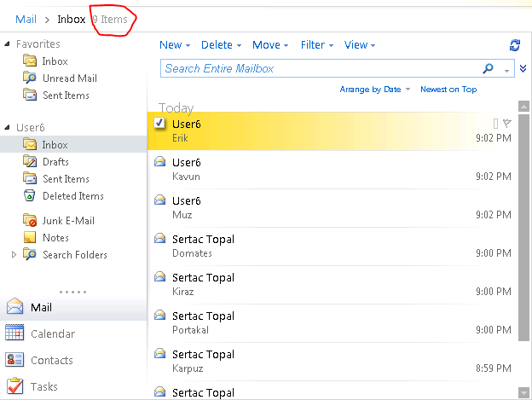Toggle Newest on Top sort order

pos(448,90)
